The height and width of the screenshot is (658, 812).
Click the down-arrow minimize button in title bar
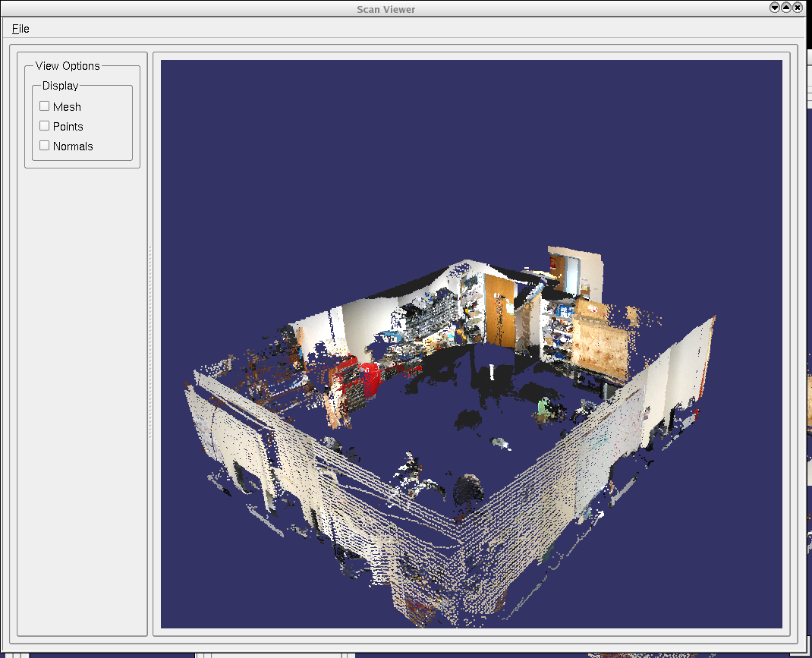[x=775, y=8]
